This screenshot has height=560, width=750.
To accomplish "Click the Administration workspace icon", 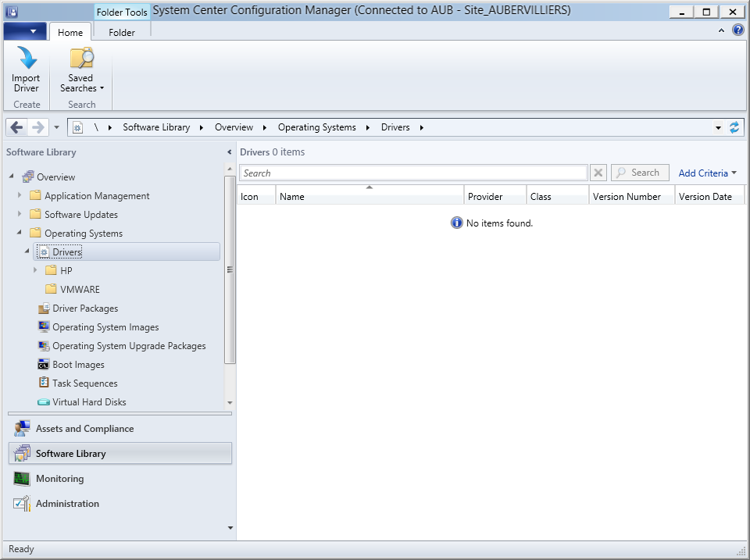I will coord(22,503).
